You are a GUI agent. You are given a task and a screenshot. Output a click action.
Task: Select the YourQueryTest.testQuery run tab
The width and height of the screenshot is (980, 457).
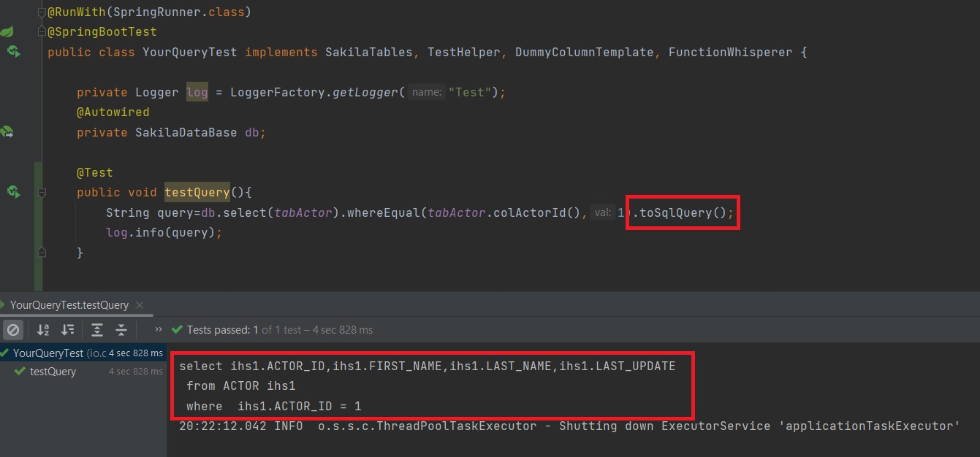pos(69,305)
